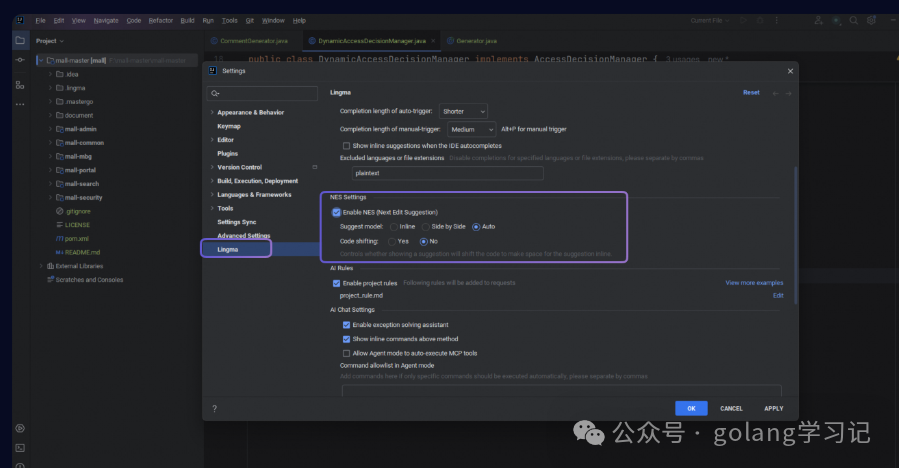Expand the Editor settings category
This screenshot has width=899, height=468.
(x=212, y=140)
